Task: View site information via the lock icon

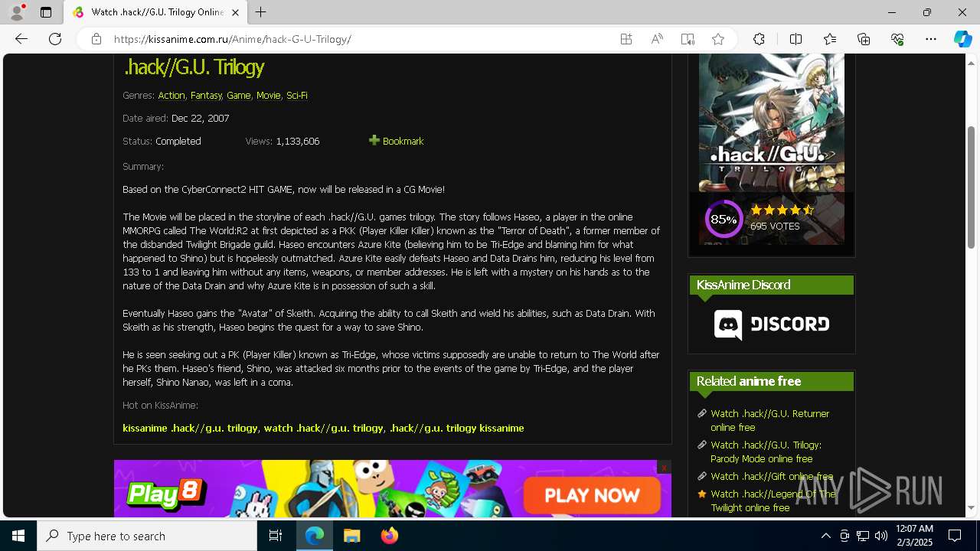Action: (96, 39)
